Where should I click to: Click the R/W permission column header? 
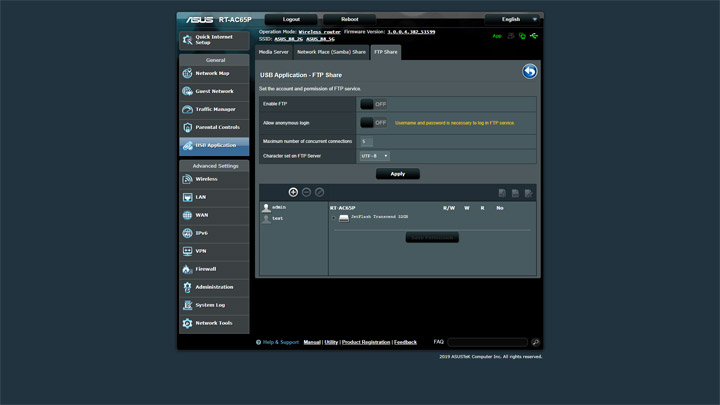pyautogui.click(x=449, y=208)
